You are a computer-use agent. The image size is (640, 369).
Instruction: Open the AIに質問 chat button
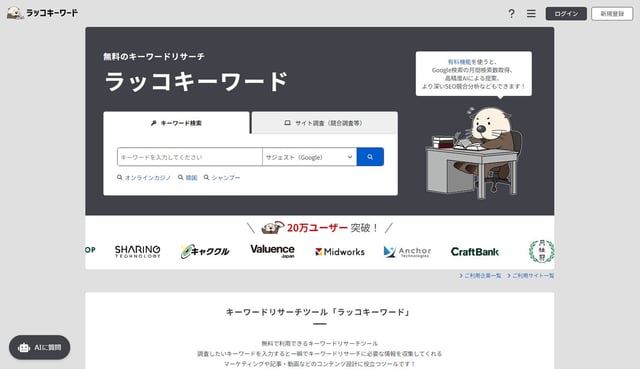pyautogui.click(x=40, y=347)
